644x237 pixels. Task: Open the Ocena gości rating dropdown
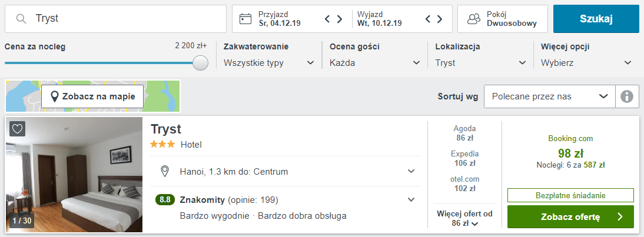pos(375,63)
